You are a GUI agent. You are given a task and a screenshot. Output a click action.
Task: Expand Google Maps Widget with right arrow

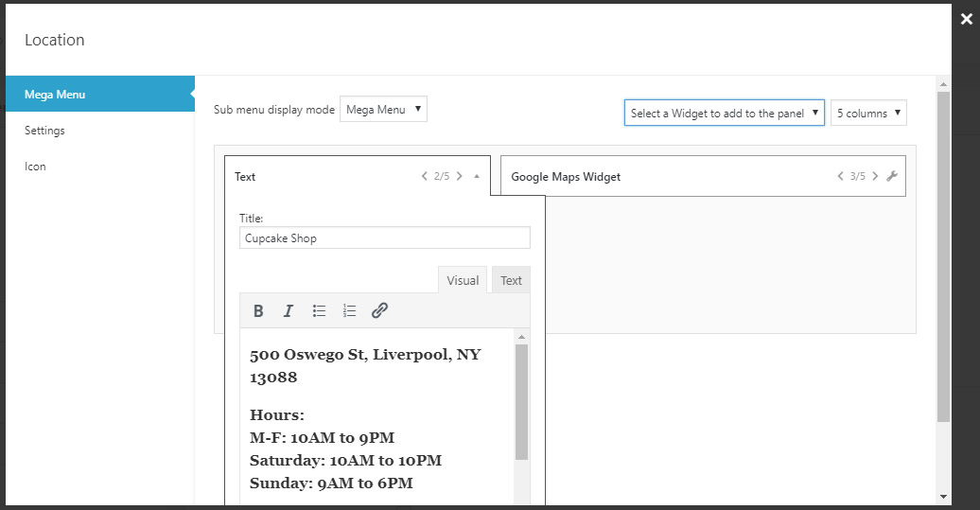(875, 176)
